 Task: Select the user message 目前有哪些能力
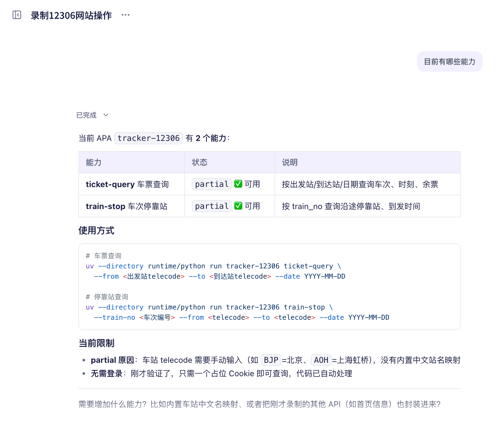(449, 62)
